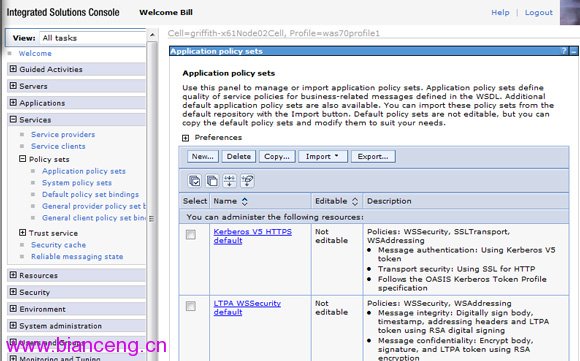Collapse the Services section

coord(13,119)
